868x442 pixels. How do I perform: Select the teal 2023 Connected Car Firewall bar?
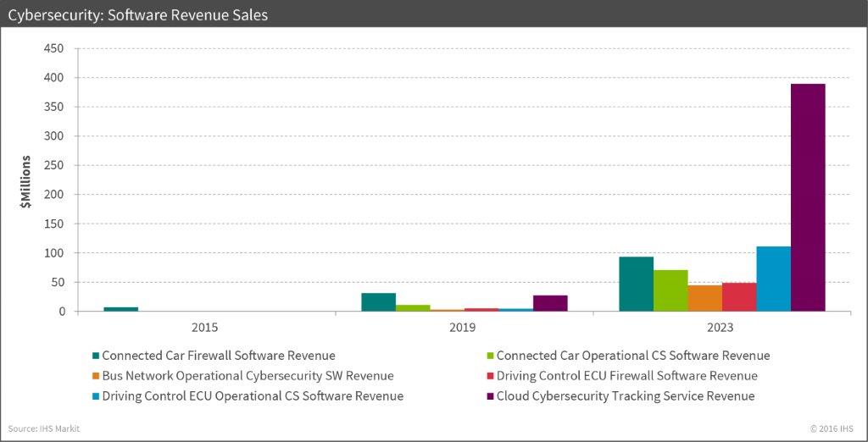pyautogui.click(x=636, y=284)
